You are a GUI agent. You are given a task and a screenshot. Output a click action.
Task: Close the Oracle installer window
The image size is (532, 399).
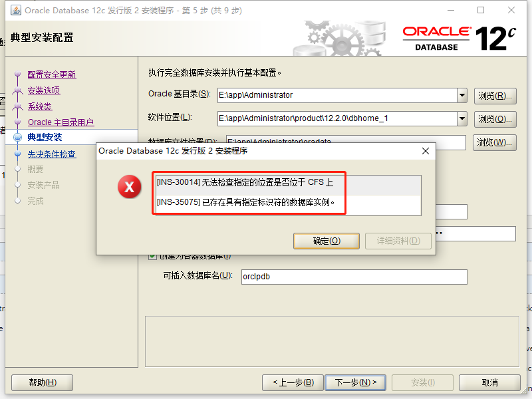coord(511,11)
